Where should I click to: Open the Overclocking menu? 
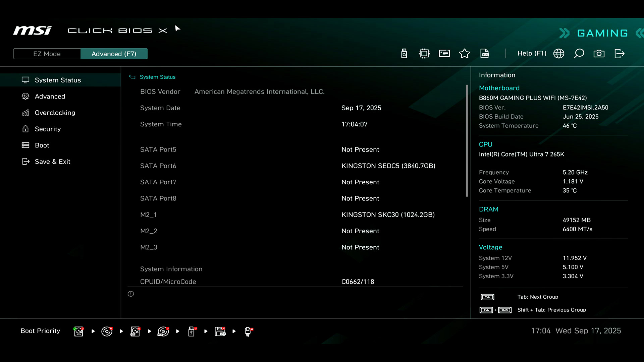coord(55,113)
